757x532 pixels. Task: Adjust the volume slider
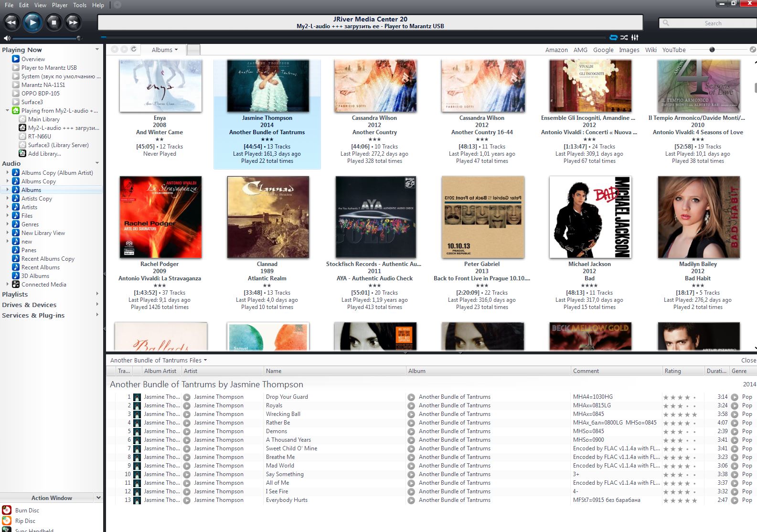[46, 38]
